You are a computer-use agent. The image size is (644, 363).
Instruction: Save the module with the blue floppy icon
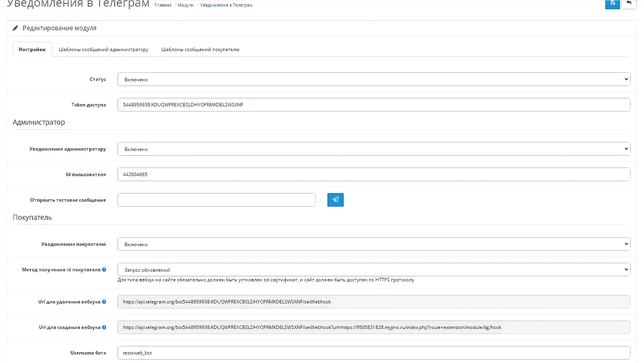(613, 3)
